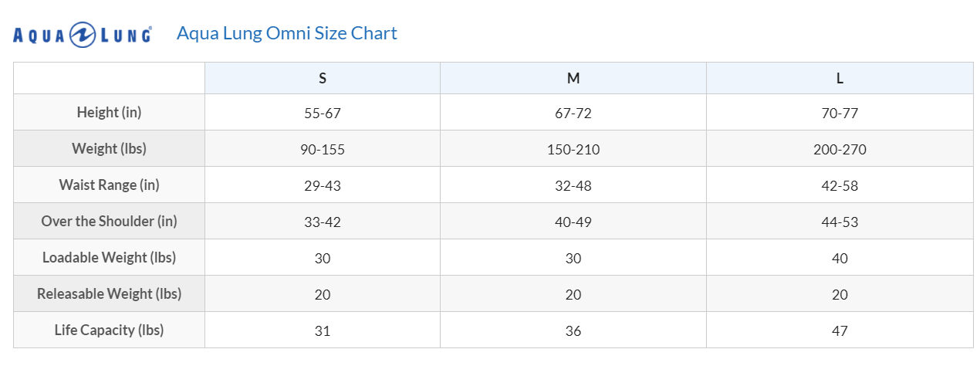This screenshot has width=980, height=366.
Task: Click the Loadable Weight (lbs) row label
Action: click(110, 258)
